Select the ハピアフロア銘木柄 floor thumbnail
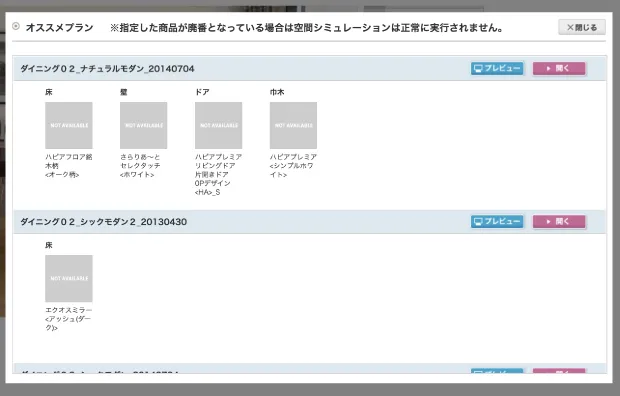The width and height of the screenshot is (620, 396). point(69,125)
